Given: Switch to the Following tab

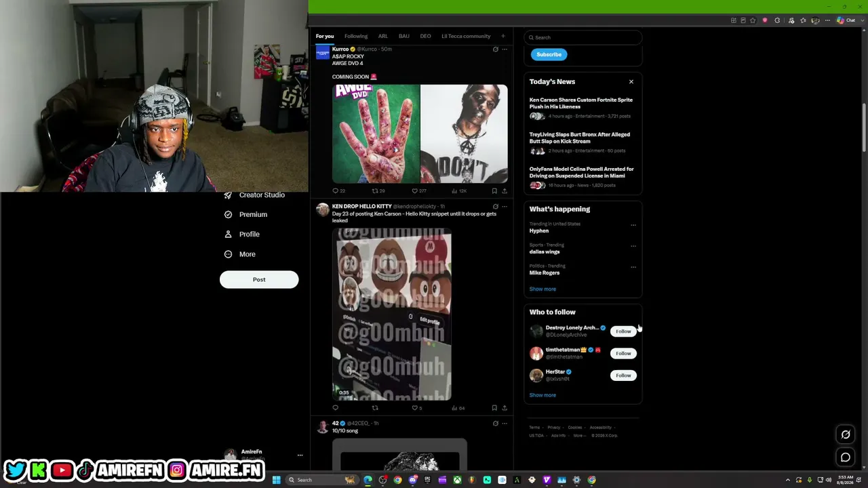Looking at the screenshot, I should (356, 36).
